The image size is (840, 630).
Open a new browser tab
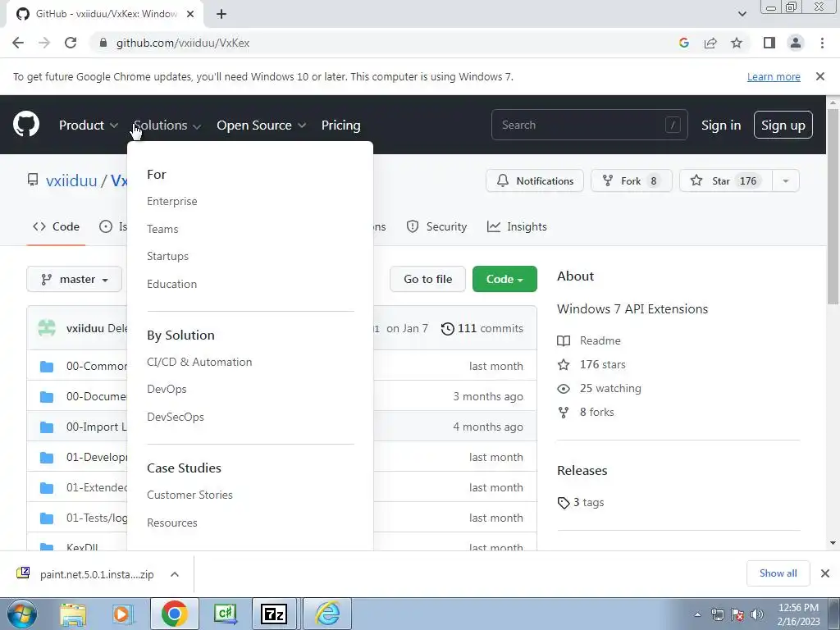point(221,14)
